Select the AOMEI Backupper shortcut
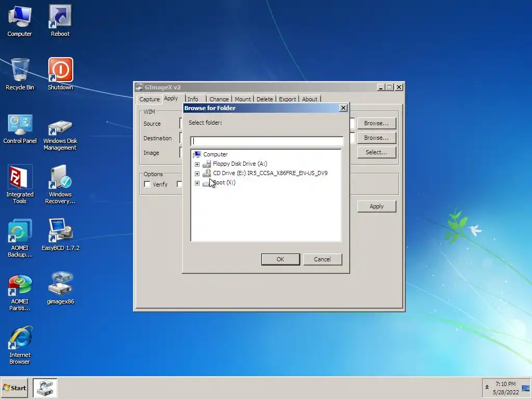Viewport: 532px width, 399px height. click(20, 238)
